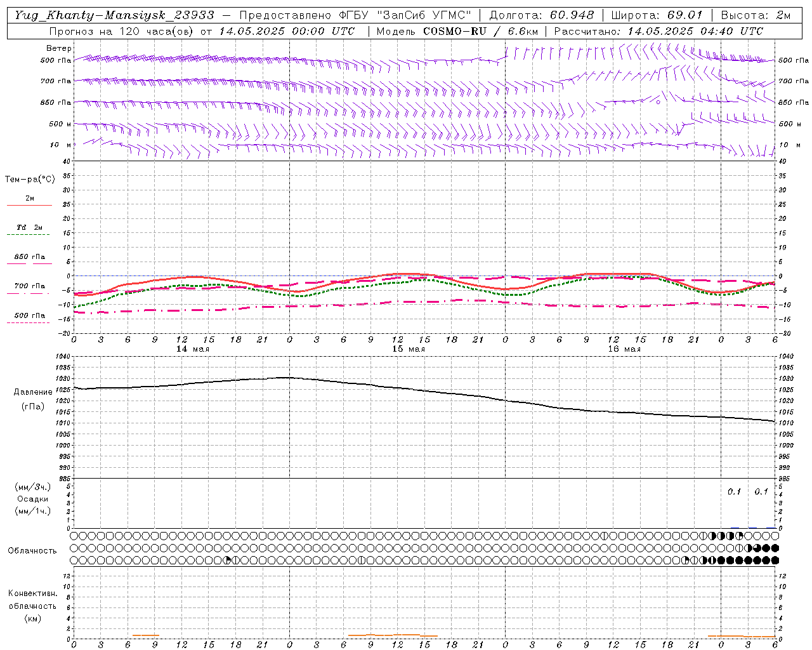
Task: Click the (км) unit of convective cloudiness
Action: 33,618
